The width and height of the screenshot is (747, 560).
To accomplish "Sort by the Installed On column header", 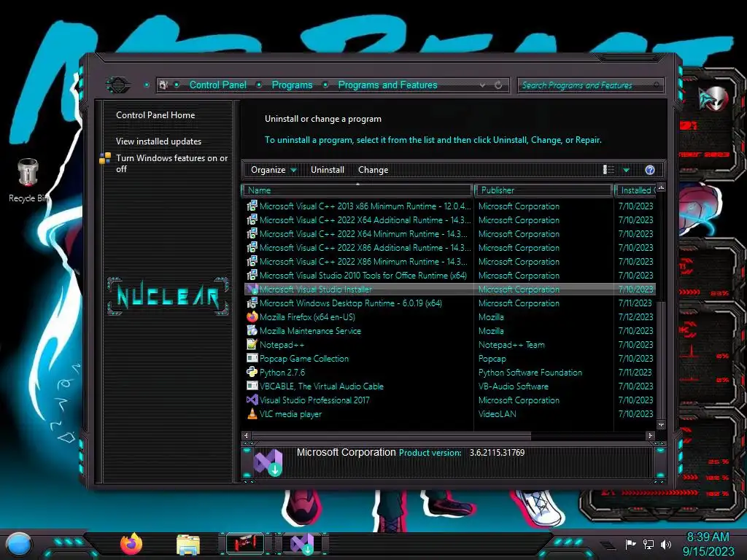I will [x=635, y=190].
